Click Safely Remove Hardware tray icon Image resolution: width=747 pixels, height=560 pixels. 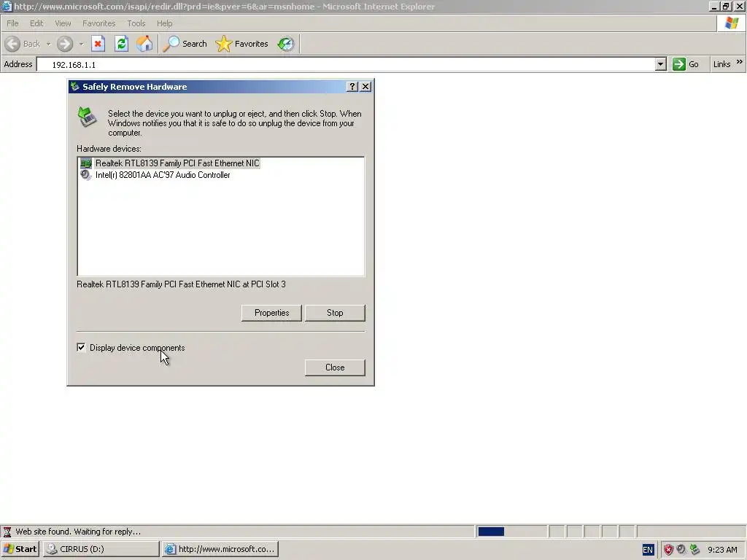pos(694,550)
